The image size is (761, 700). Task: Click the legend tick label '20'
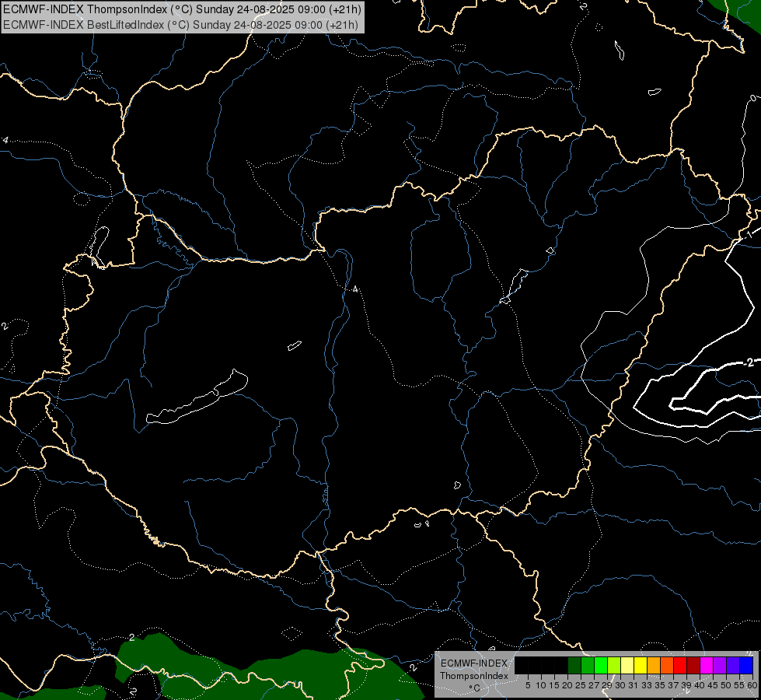click(x=567, y=685)
